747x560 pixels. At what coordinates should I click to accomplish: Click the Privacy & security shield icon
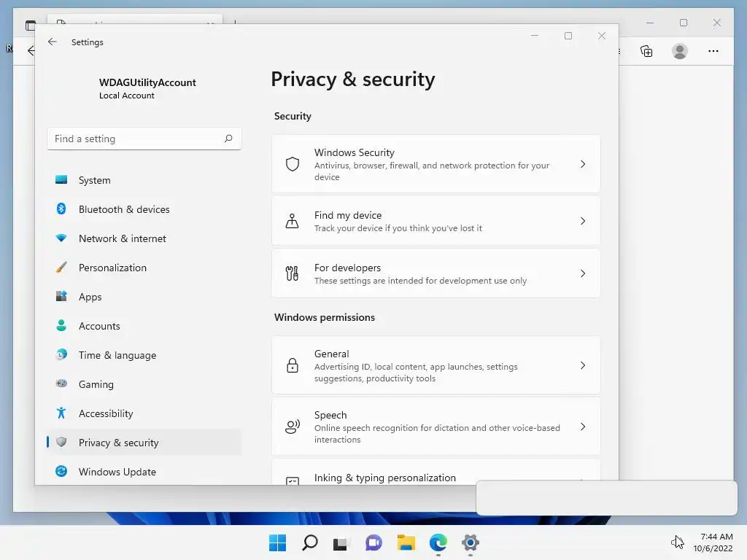61,442
